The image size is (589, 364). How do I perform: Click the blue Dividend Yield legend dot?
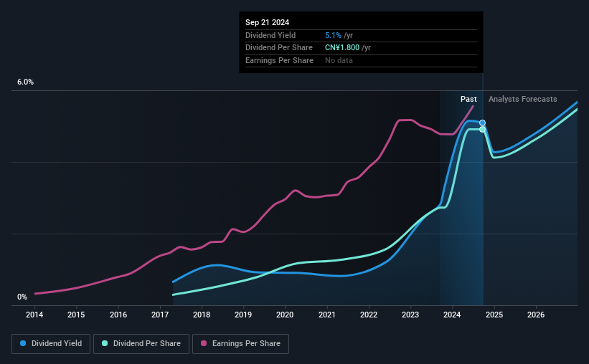pos(23,343)
